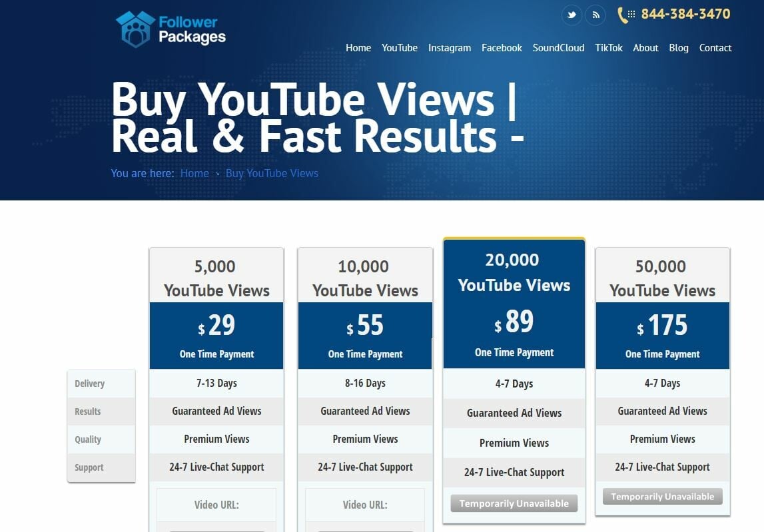Image resolution: width=764 pixels, height=532 pixels.
Task: Click One Time Payment under $29
Action: (x=216, y=354)
